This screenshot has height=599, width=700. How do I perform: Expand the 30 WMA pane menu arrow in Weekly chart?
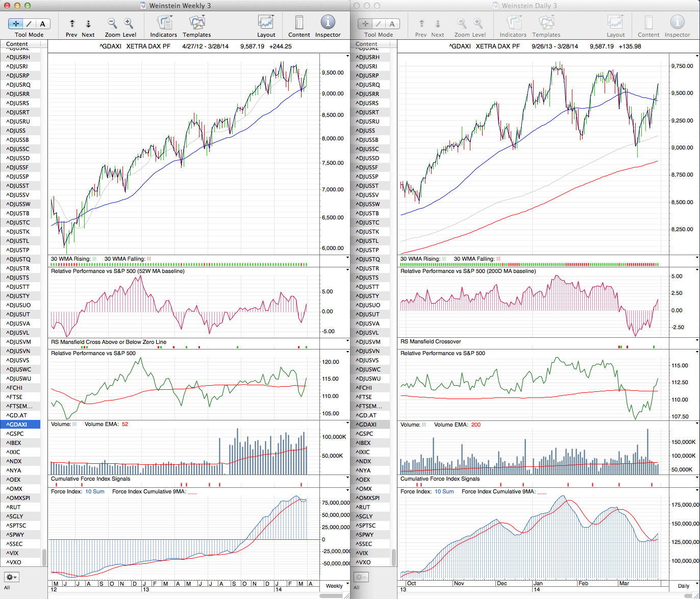[347, 258]
